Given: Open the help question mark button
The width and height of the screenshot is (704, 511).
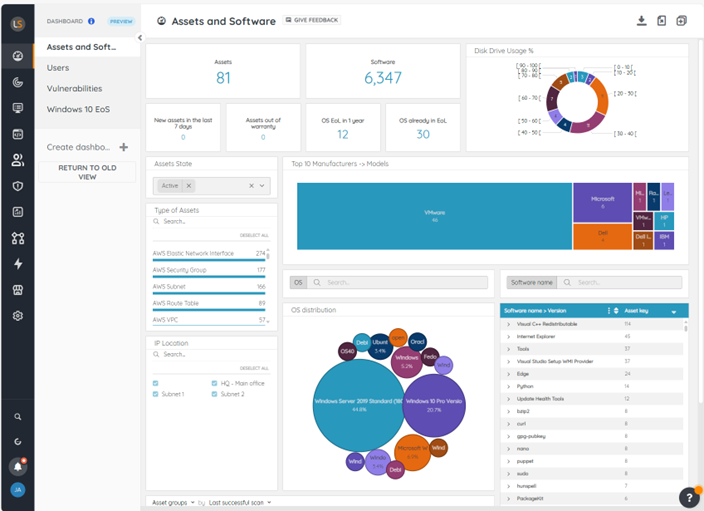Looking at the screenshot, I should pyautogui.click(x=689, y=497).
